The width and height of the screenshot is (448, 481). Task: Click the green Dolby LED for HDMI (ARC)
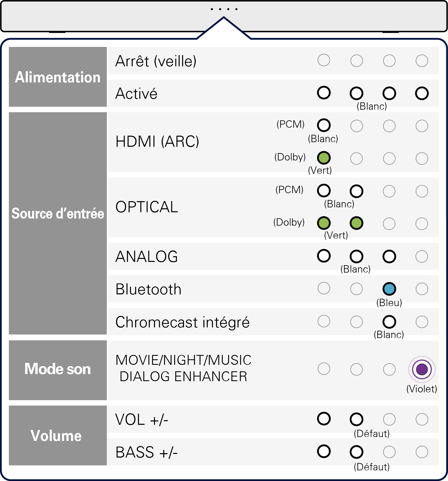point(324,158)
